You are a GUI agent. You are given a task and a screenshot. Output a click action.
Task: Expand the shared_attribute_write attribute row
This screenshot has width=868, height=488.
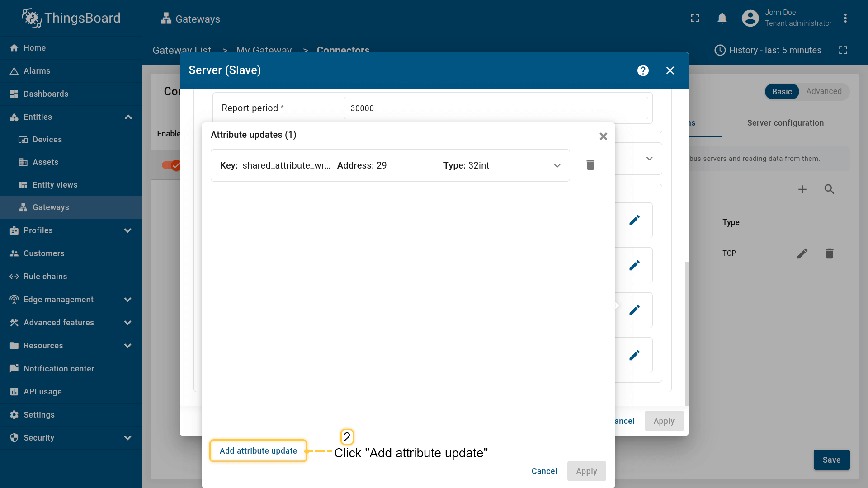(x=557, y=166)
